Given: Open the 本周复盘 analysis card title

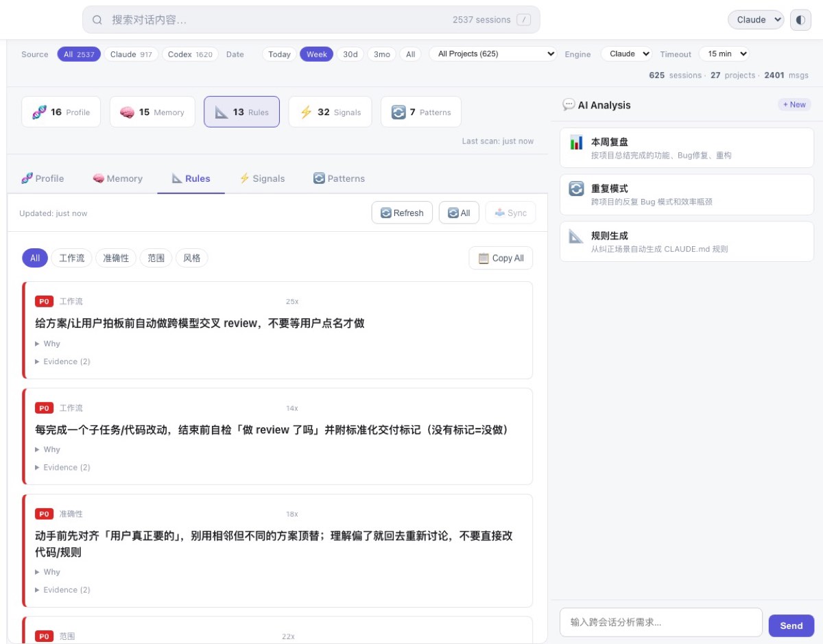Looking at the screenshot, I should (x=610, y=142).
